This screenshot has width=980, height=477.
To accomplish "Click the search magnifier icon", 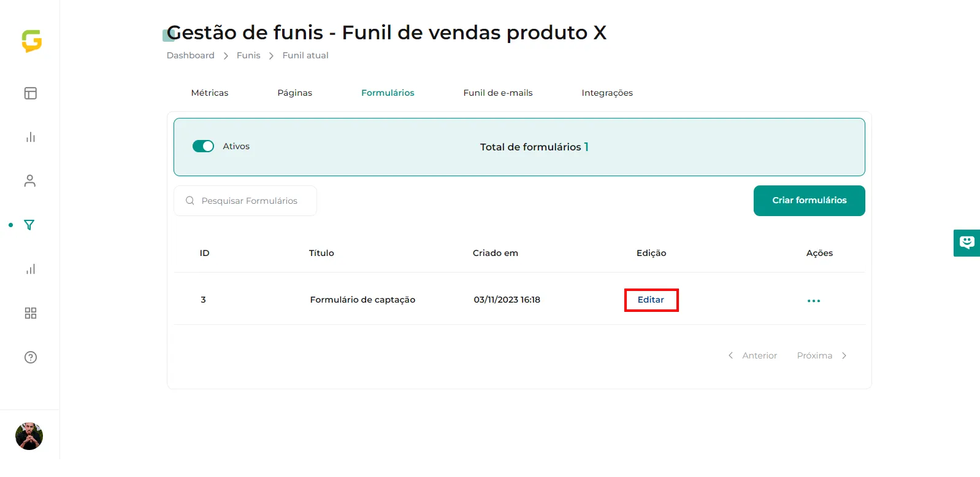I will click(x=190, y=201).
